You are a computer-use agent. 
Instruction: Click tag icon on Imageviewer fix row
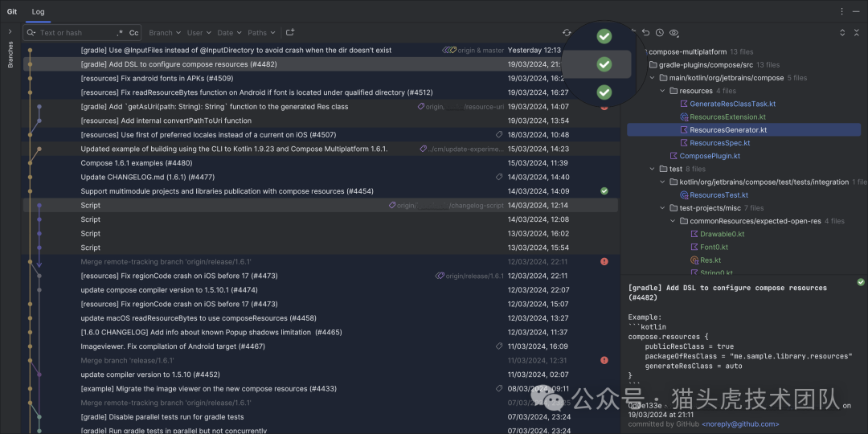(499, 346)
